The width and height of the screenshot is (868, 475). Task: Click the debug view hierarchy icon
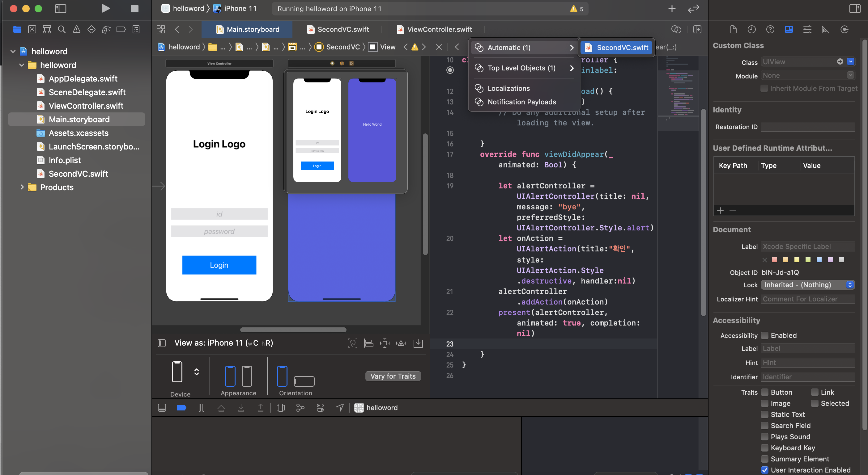[x=280, y=408]
